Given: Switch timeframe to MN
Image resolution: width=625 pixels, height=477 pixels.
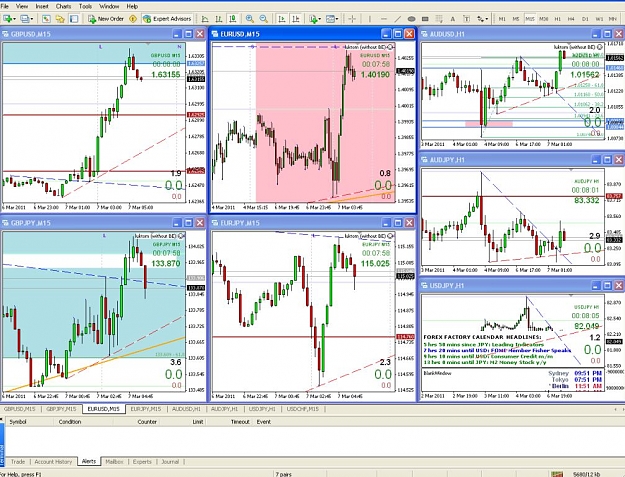Looking at the screenshot, I should coord(613,19).
